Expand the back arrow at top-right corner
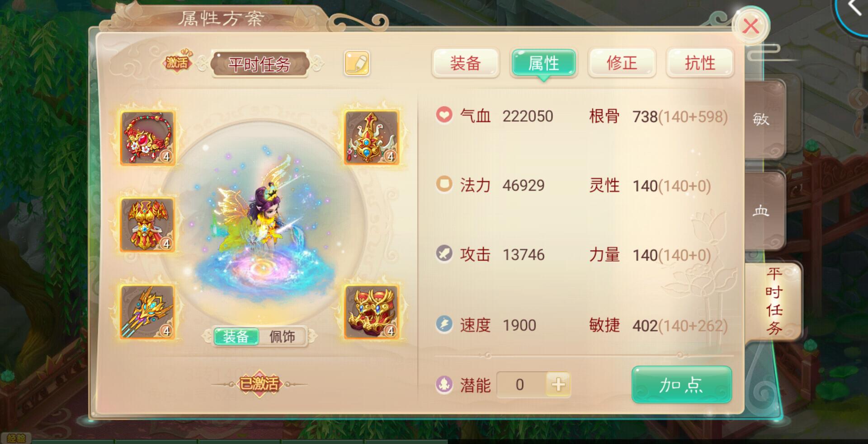868x444 pixels. click(854, 8)
